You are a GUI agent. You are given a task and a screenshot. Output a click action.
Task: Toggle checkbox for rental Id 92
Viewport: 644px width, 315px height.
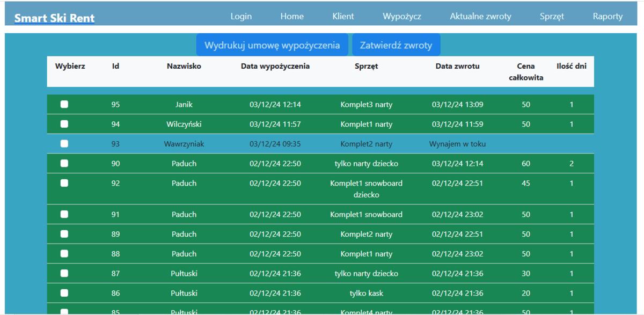coord(64,183)
